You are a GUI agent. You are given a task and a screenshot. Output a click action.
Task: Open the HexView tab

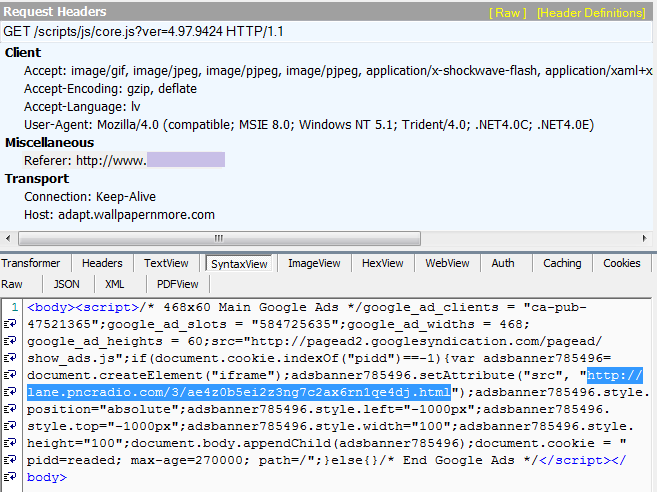[x=383, y=263]
